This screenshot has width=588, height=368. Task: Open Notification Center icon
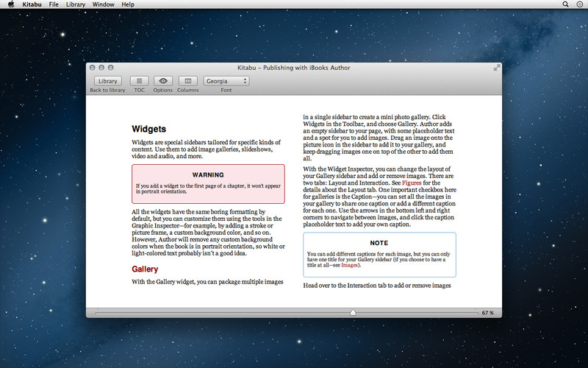pyautogui.click(x=579, y=4)
